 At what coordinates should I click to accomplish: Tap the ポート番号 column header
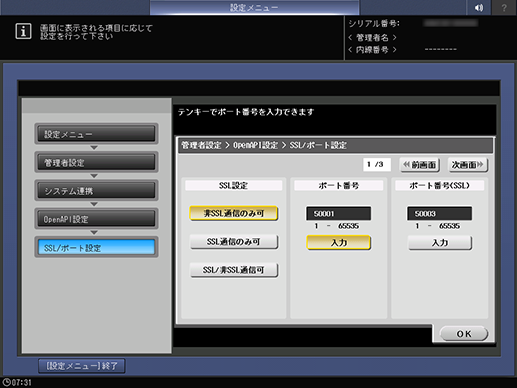click(x=338, y=185)
